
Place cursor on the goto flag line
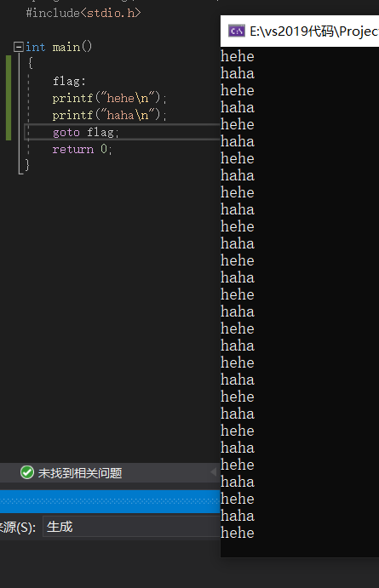(85, 133)
